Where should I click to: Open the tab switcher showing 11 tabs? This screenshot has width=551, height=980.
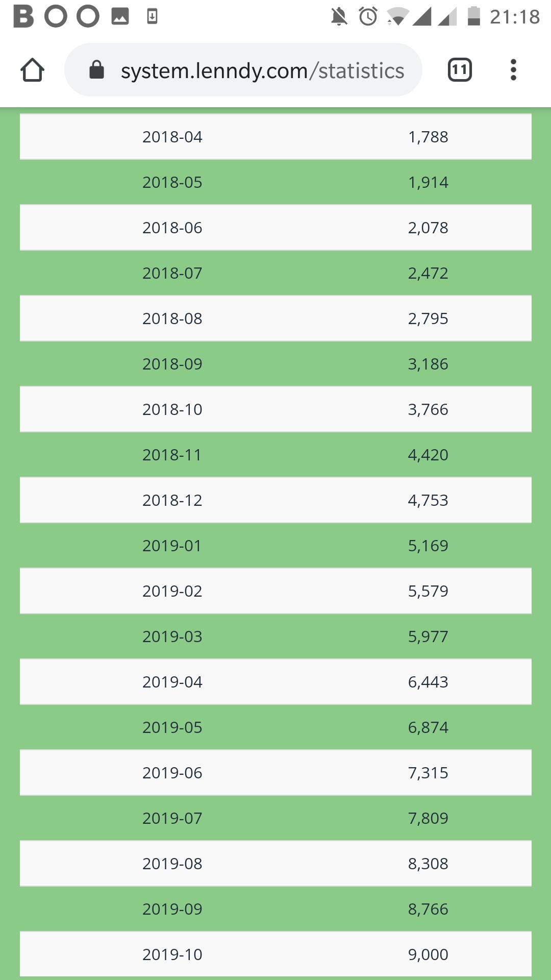[459, 70]
